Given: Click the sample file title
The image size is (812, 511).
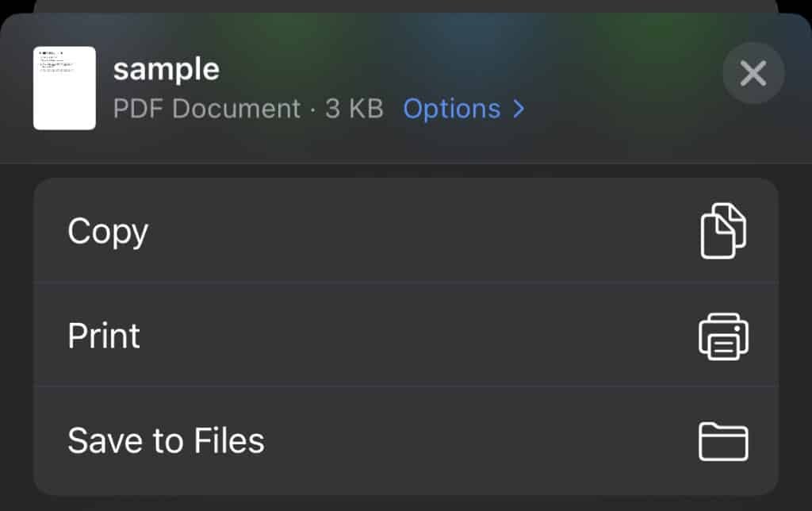Looking at the screenshot, I should (x=167, y=69).
